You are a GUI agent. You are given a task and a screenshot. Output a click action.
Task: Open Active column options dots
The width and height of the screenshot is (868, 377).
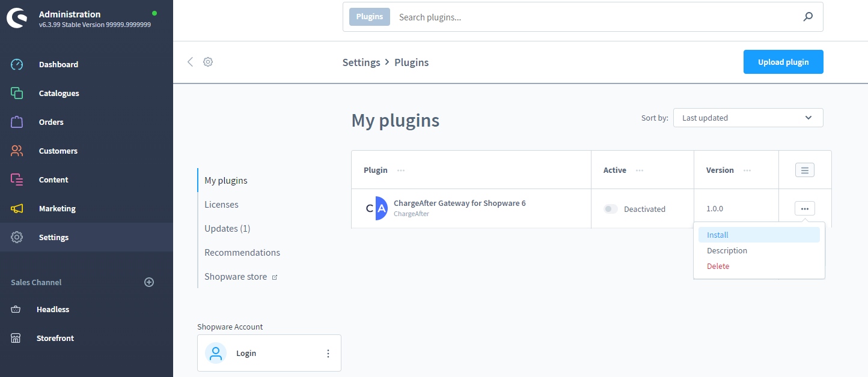click(640, 170)
